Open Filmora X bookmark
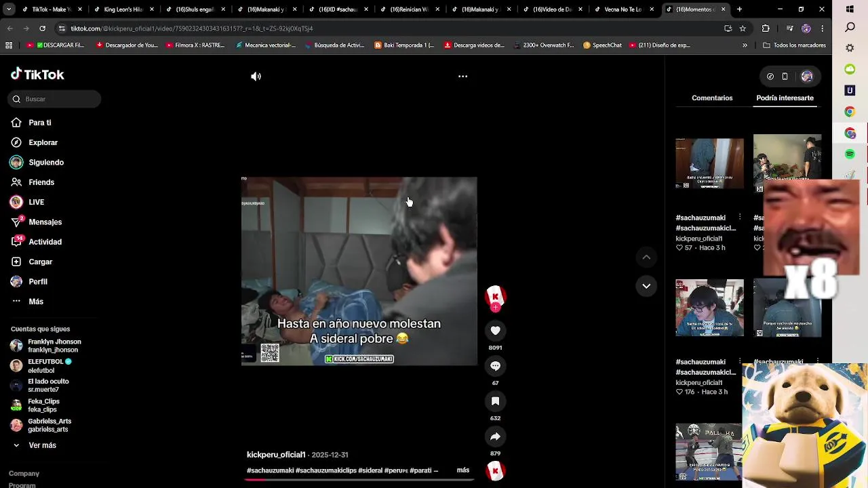The image size is (868, 488). (194, 45)
